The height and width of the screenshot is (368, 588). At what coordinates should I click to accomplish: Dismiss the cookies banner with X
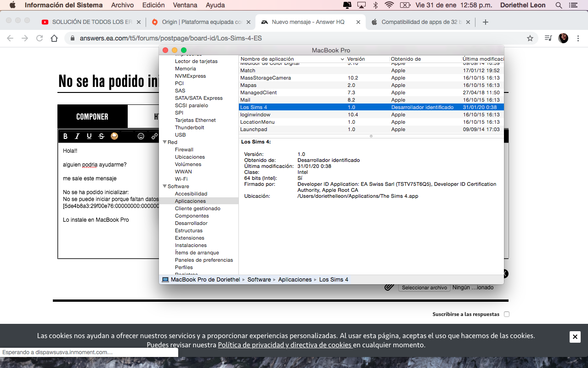click(575, 337)
